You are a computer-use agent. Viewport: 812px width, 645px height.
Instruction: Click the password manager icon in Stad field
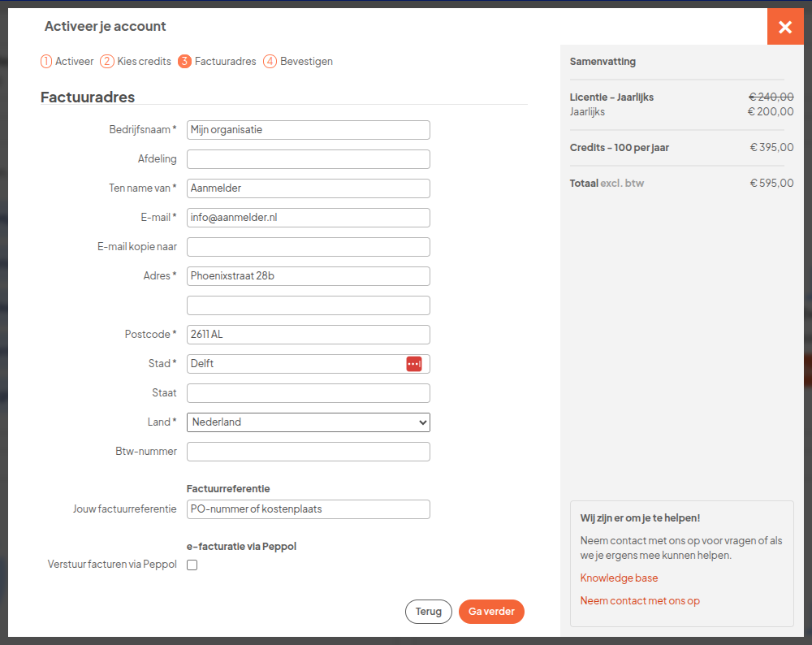(x=414, y=364)
